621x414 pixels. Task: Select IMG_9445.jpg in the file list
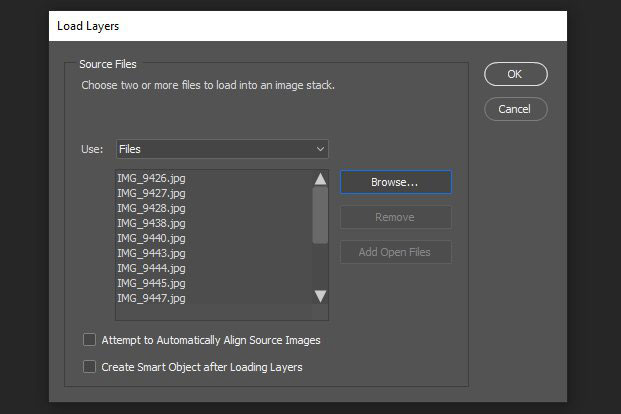pyautogui.click(x=151, y=283)
